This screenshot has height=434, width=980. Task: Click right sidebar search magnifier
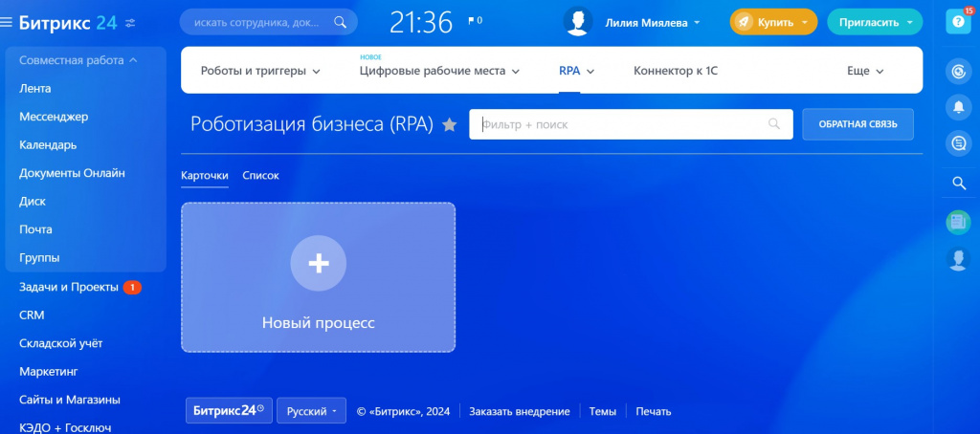[x=958, y=183]
